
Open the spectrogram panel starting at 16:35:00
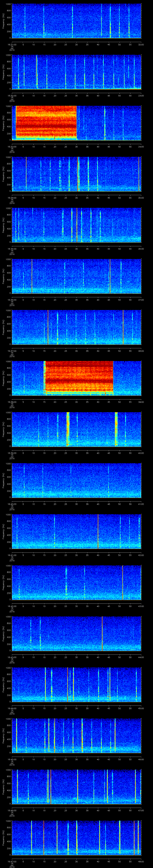click(x=77, y=225)
